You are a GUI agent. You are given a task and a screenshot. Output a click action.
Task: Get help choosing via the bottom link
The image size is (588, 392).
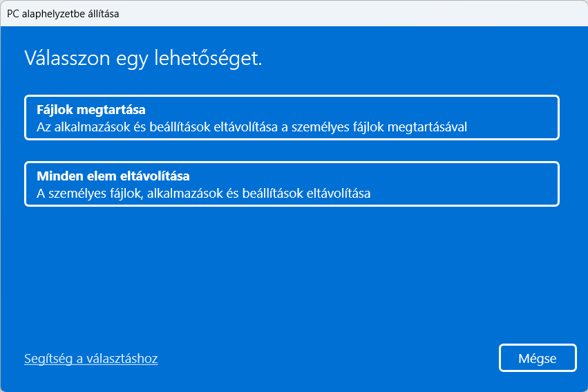click(x=91, y=359)
